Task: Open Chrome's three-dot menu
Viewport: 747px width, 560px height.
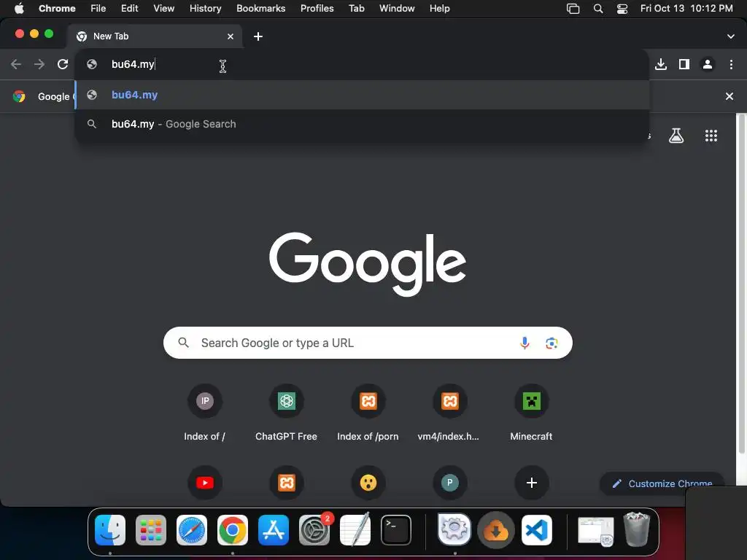Action: click(731, 64)
